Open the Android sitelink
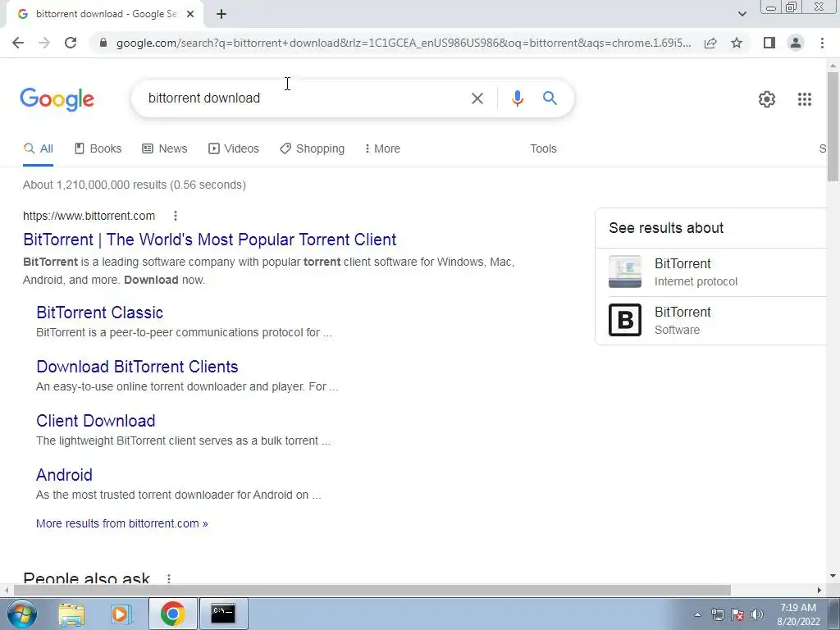Image resolution: width=840 pixels, height=630 pixels. tap(64, 475)
